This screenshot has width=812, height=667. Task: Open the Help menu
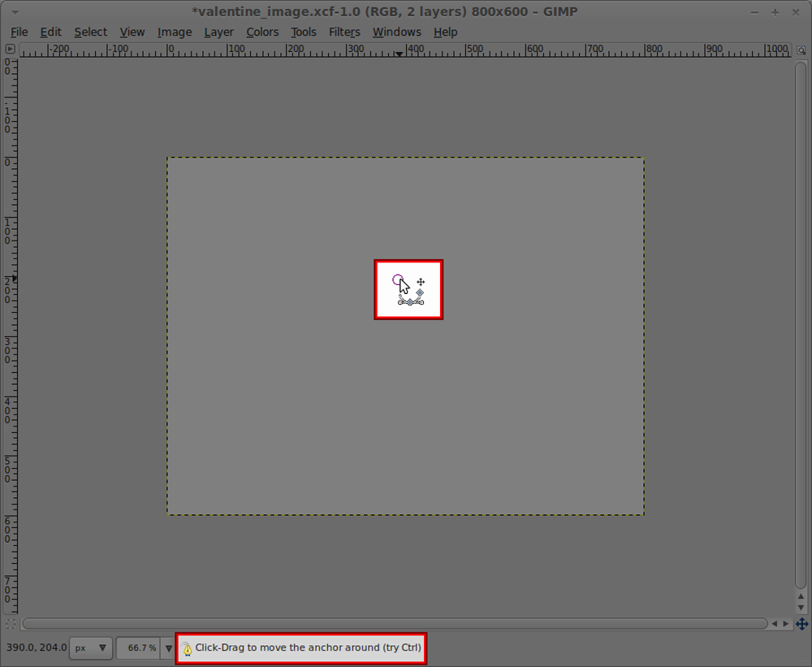(445, 32)
